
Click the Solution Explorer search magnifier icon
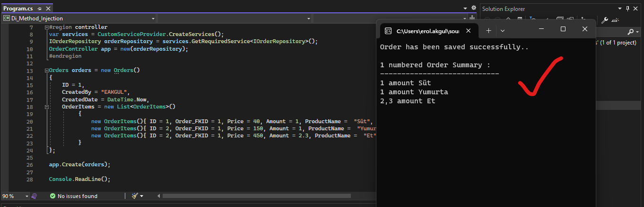630,32
